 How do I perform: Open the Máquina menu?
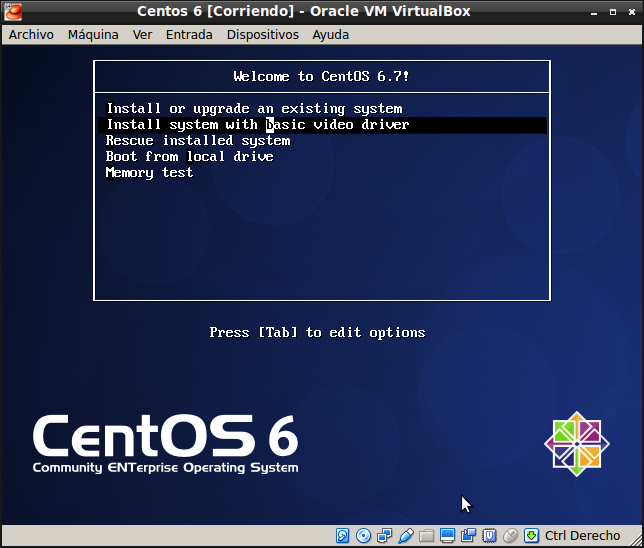click(93, 34)
